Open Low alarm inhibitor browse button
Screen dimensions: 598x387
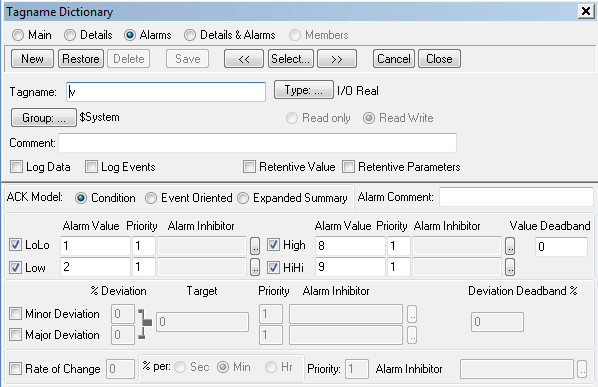[255, 267]
